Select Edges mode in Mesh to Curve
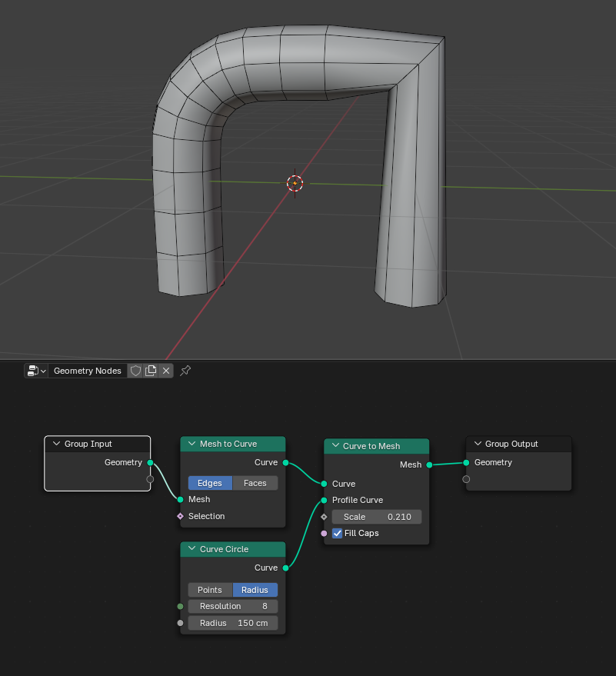Screen dimensions: 616x676 [210, 483]
